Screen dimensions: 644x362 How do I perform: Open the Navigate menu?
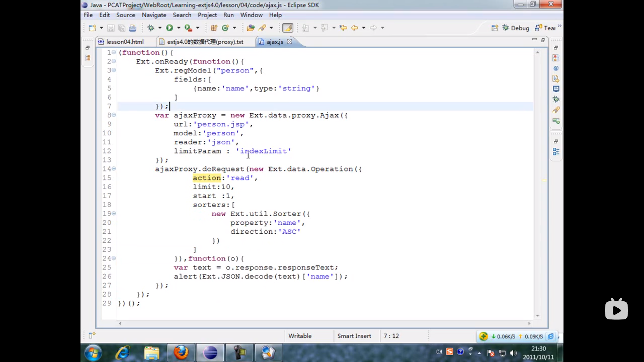pos(154,15)
